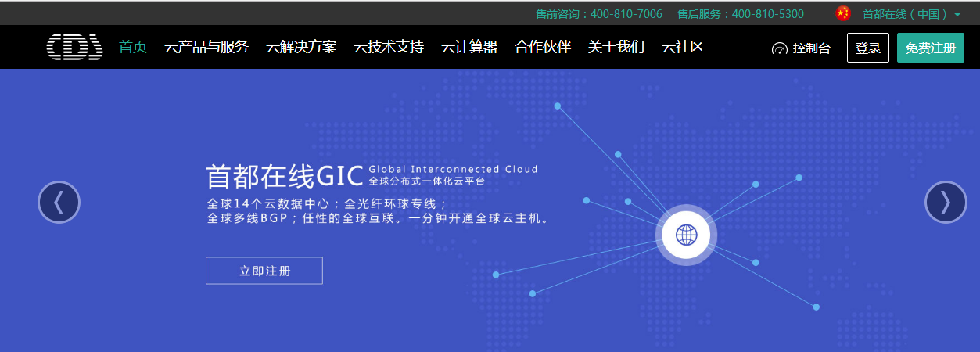Open 云社区 menu item
This screenshot has height=352, width=980.
(683, 47)
